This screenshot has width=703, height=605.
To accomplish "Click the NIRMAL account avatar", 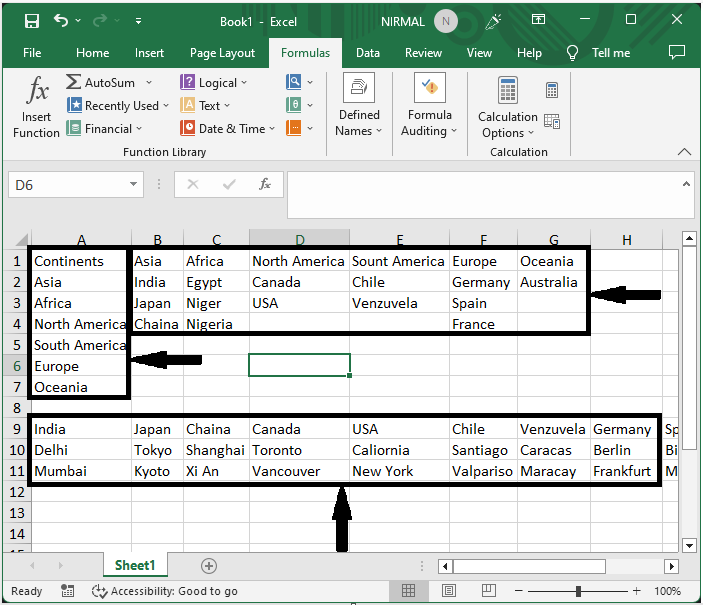I will pyautogui.click(x=445, y=21).
